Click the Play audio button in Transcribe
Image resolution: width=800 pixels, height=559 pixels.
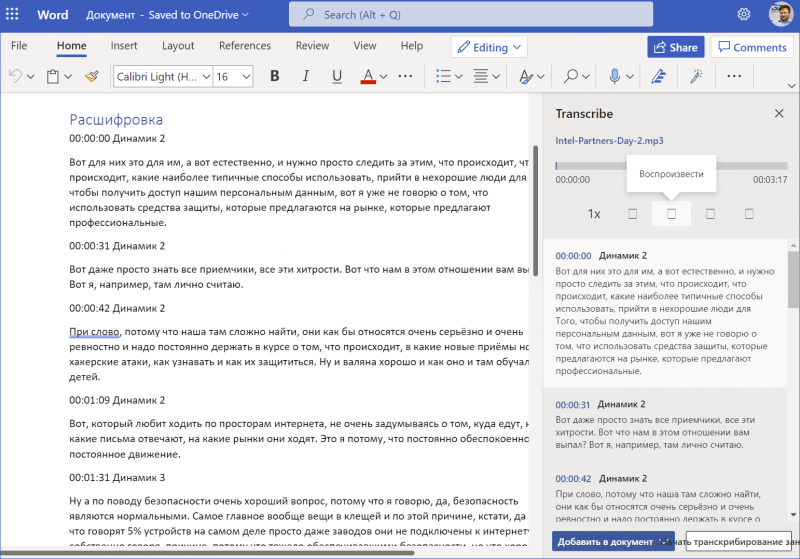point(671,213)
